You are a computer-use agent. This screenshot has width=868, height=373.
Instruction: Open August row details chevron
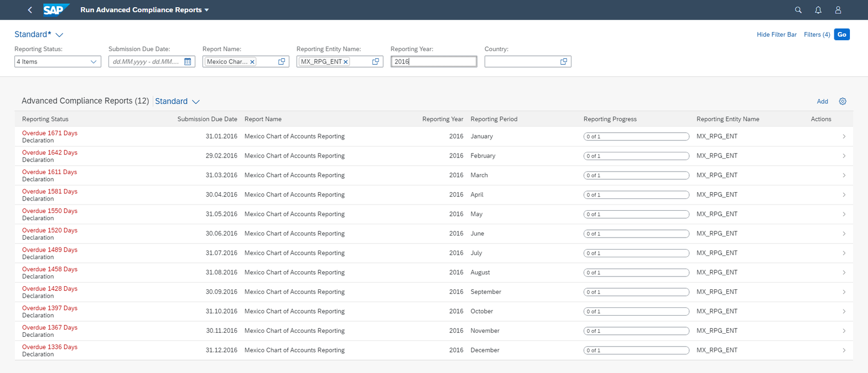click(x=844, y=272)
